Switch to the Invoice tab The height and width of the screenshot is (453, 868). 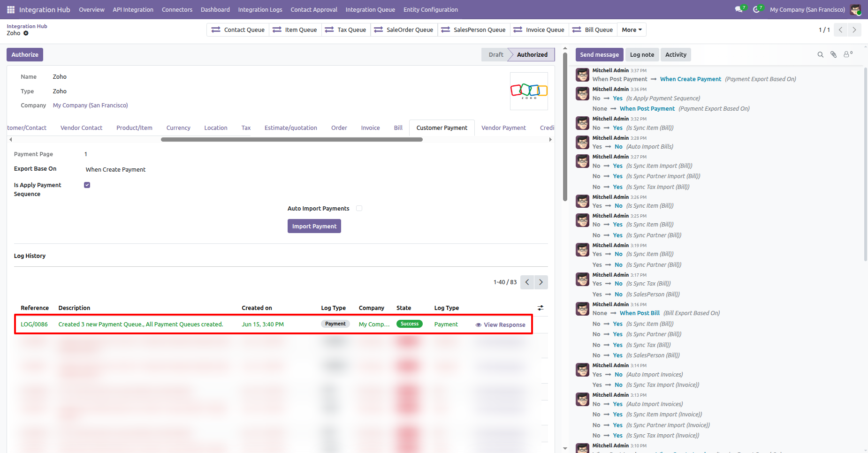point(370,128)
